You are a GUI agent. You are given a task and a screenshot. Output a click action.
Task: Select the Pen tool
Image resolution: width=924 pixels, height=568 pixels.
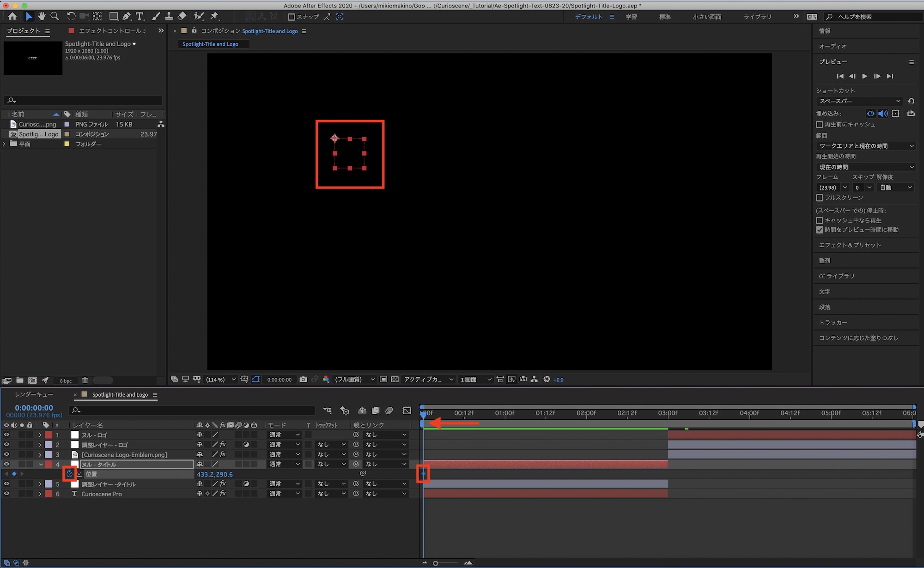coord(127,16)
